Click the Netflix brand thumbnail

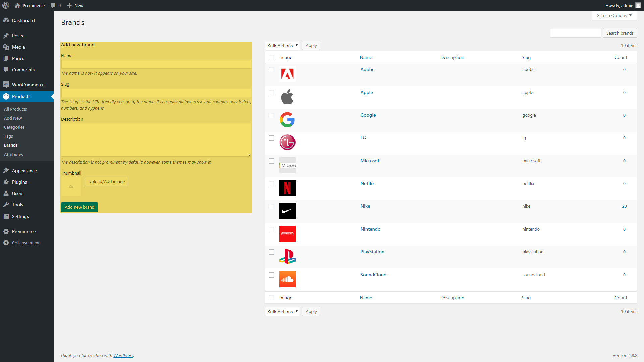(x=287, y=188)
